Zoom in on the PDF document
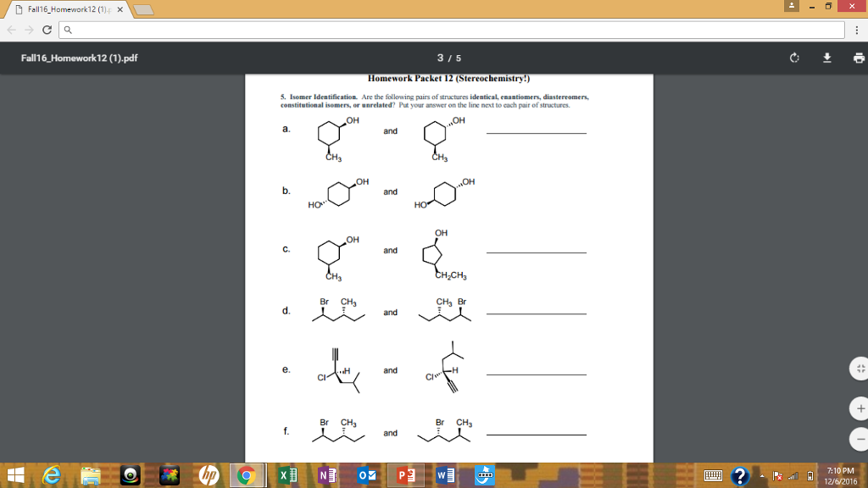 point(860,408)
